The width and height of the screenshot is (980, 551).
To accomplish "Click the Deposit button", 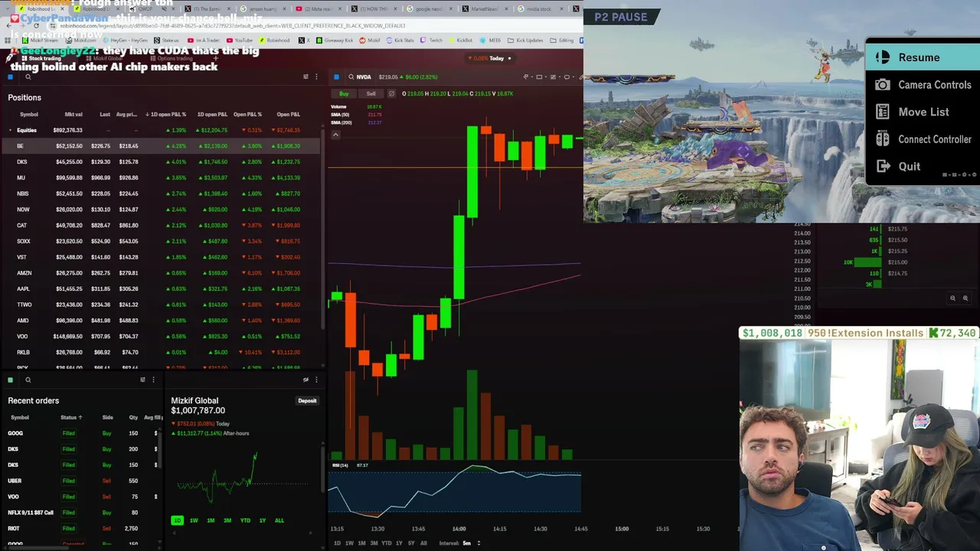I will pyautogui.click(x=307, y=401).
